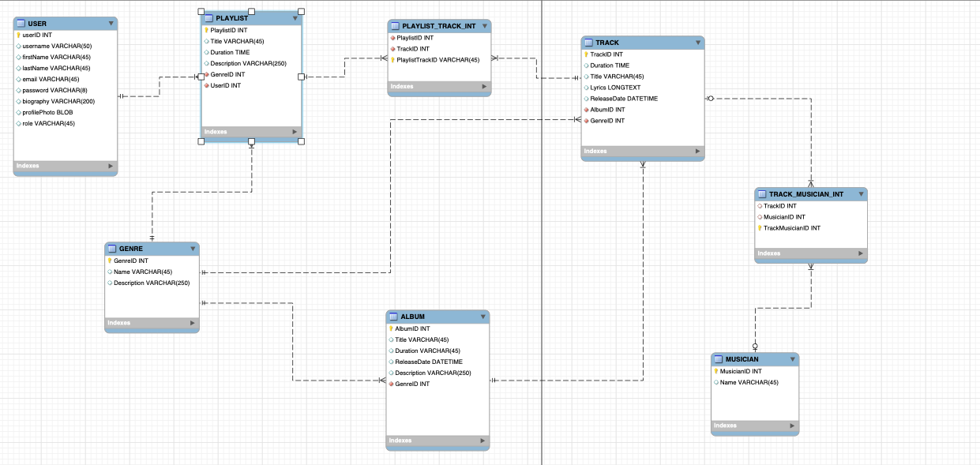Click the diamond beside MusicianID INT in TRACK_MUSICIAN_INT

coord(760,217)
